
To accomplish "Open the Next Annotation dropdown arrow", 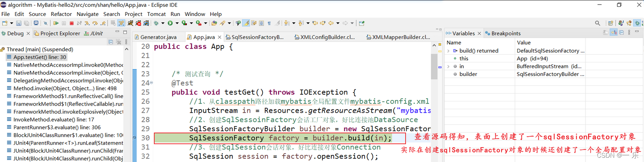I will 294,23.
